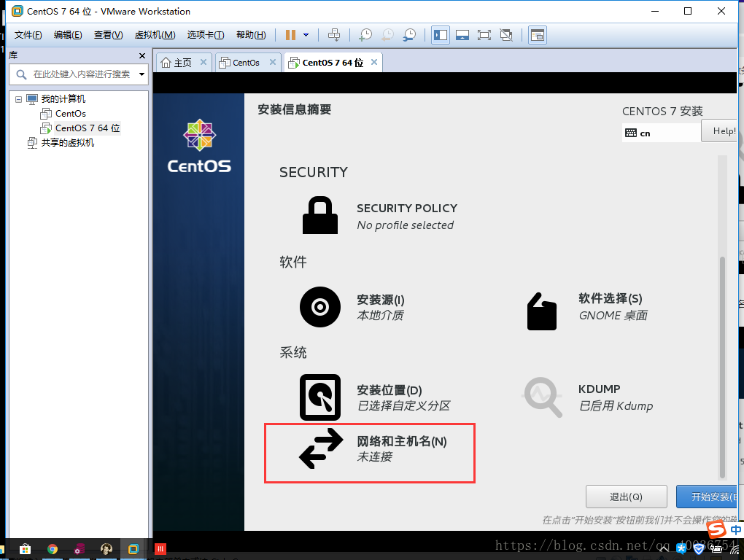Toggle the thumbnail bar view
The height and width of the screenshot is (560, 744).
click(462, 35)
